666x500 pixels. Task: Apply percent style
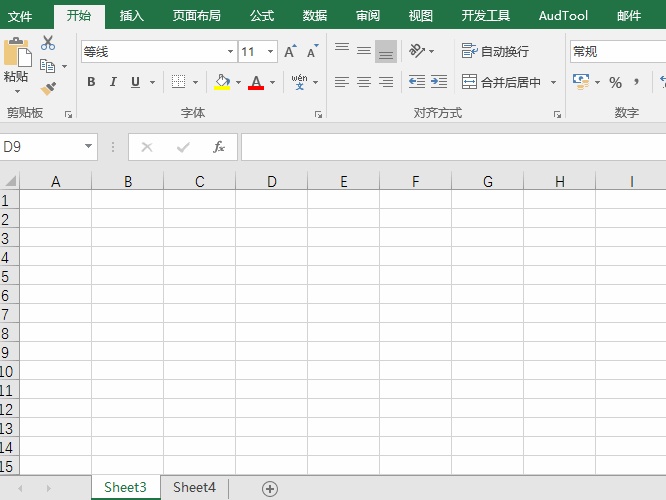[x=615, y=82]
